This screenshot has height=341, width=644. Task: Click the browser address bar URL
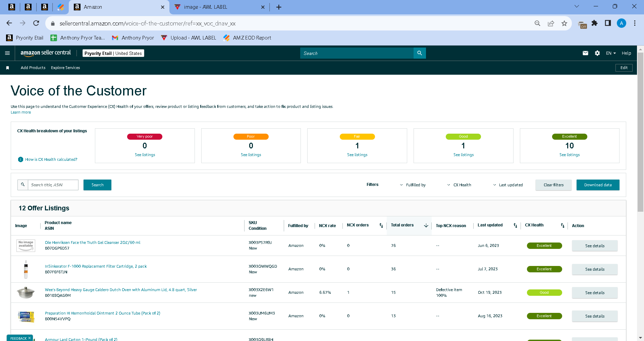pyautogui.click(x=148, y=23)
